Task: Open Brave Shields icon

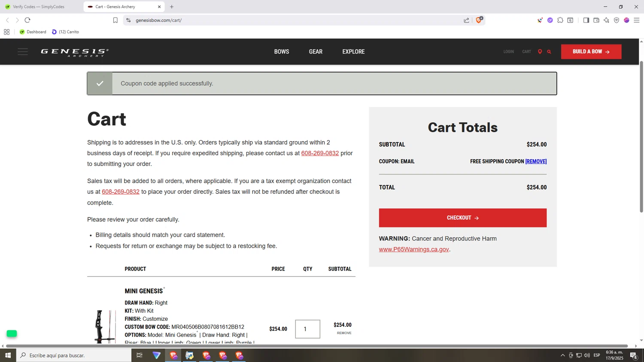Action: (x=479, y=20)
